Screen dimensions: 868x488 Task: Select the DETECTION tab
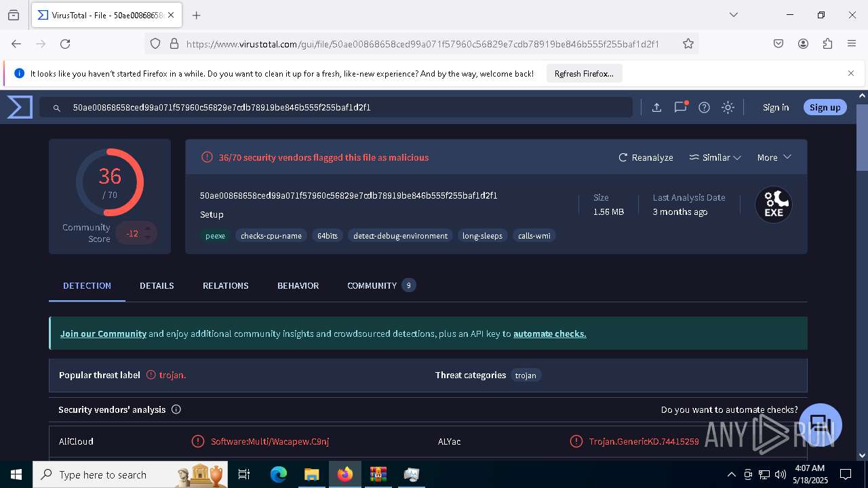87,285
